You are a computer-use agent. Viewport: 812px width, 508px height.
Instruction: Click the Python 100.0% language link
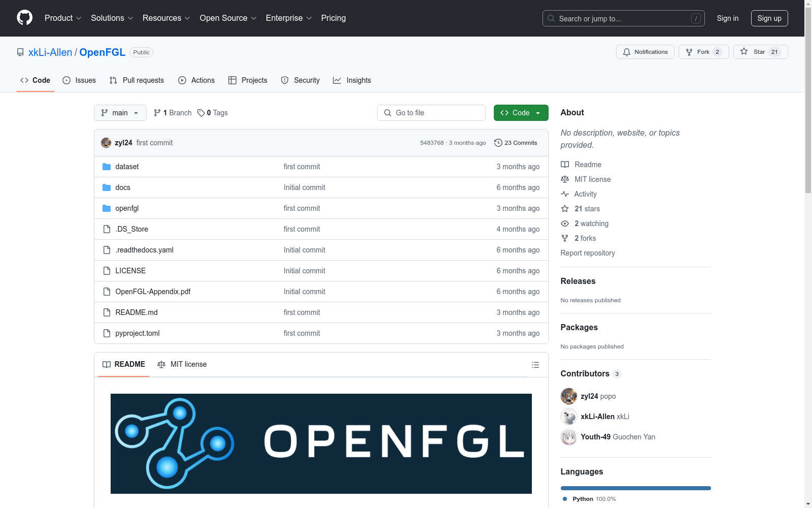click(589, 499)
